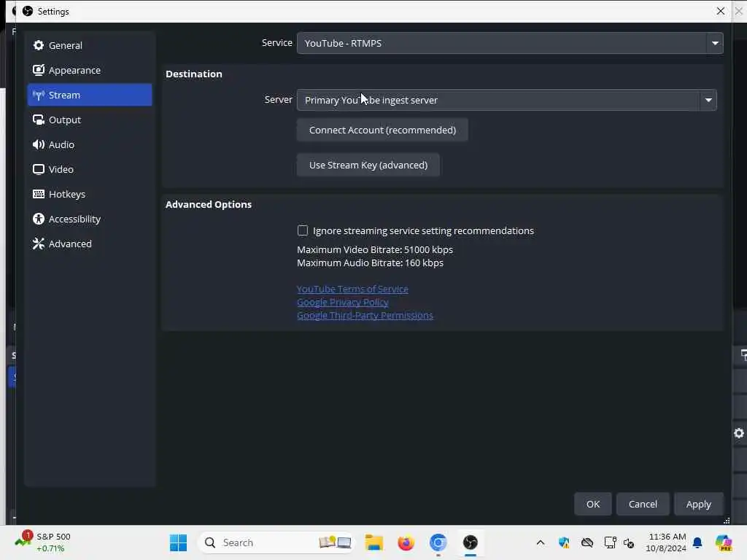This screenshot has height=560, width=747.
Task: Close the Settings dialog with X
Action: click(720, 11)
